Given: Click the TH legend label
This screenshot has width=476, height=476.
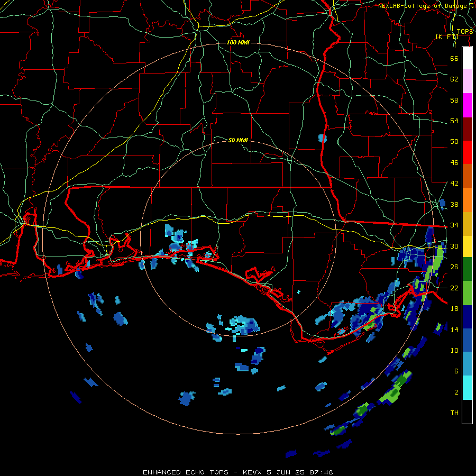Looking at the screenshot, I should (x=454, y=413).
